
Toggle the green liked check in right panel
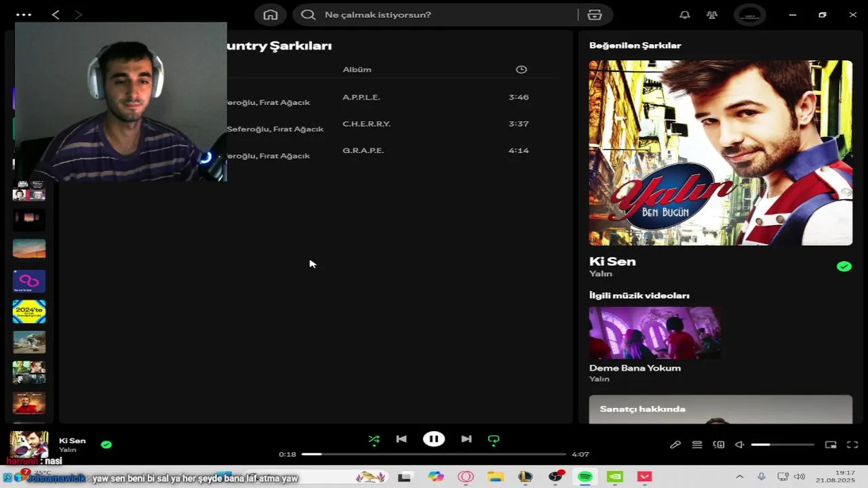pyautogui.click(x=844, y=267)
